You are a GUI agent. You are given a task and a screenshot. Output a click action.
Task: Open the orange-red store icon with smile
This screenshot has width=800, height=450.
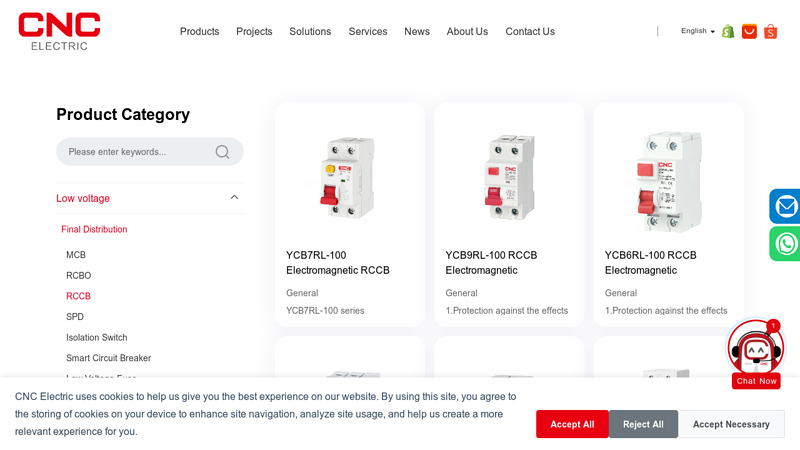click(749, 32)
